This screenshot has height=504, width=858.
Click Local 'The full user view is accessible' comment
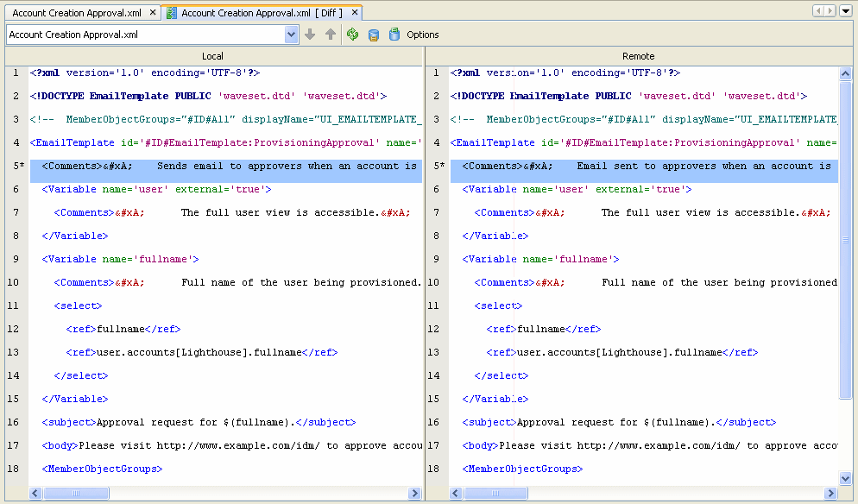coord(281,212)
